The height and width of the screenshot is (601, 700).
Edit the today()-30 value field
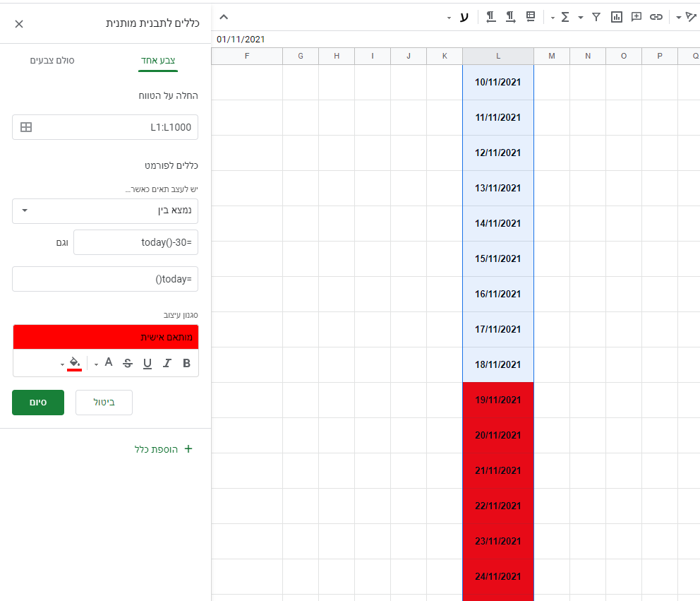pyautogui.click(x=135, y=242)
